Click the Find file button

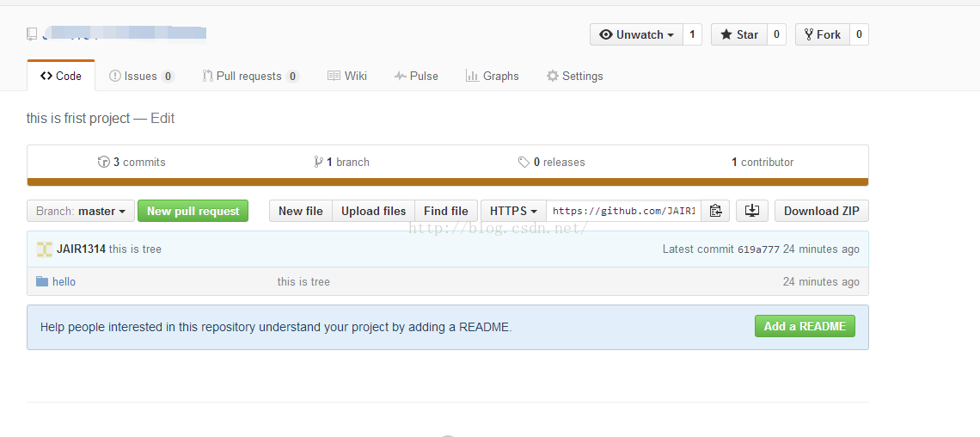446,211
